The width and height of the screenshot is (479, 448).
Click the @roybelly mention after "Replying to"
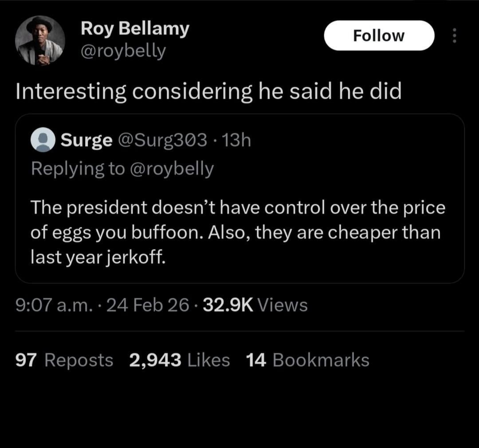click(x=172, y=169)
